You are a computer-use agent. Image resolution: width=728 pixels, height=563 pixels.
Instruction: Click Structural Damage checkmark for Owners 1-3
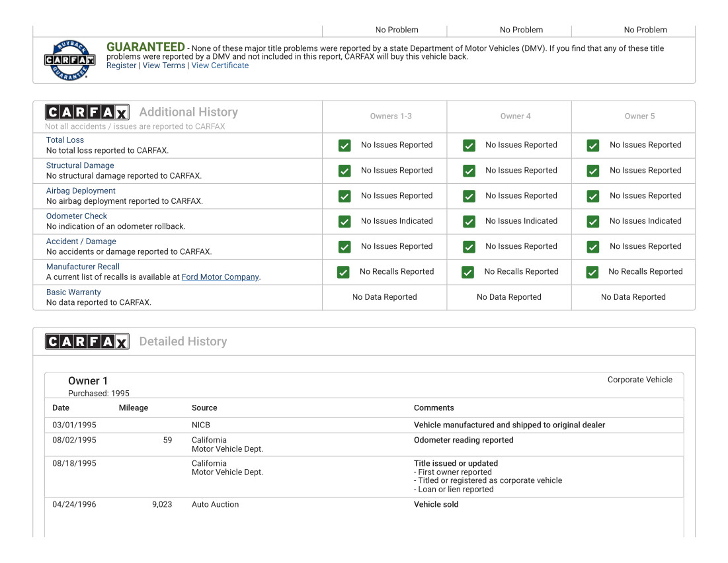click(x=344, y=171)
